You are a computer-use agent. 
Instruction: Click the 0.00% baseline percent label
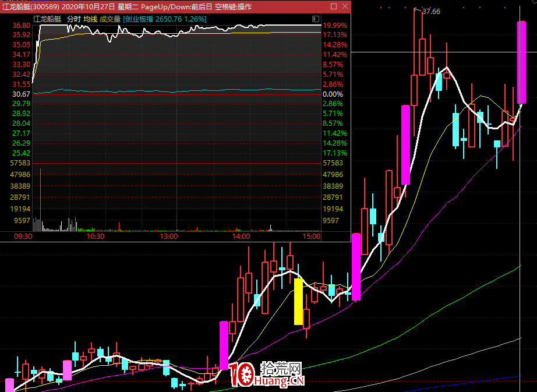333,94
